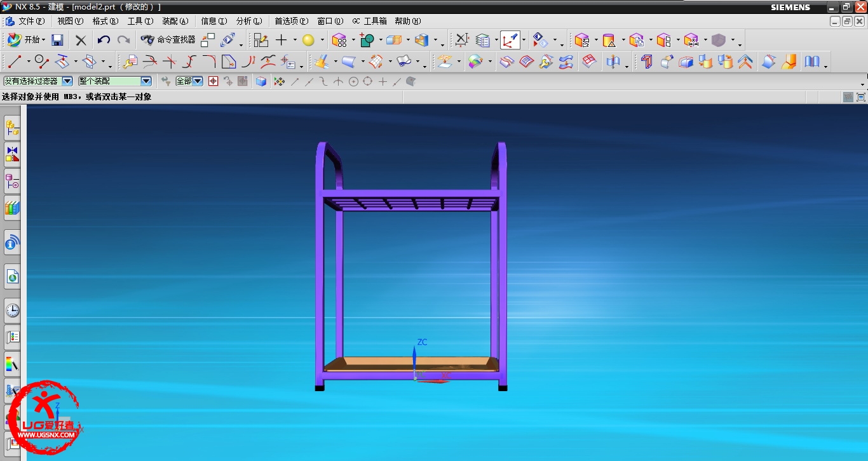The image size is (868, 461).
Task: Expand the rainbow surface icon dropdown arrow
Action: pyautogui.click(x=490, y=62)
